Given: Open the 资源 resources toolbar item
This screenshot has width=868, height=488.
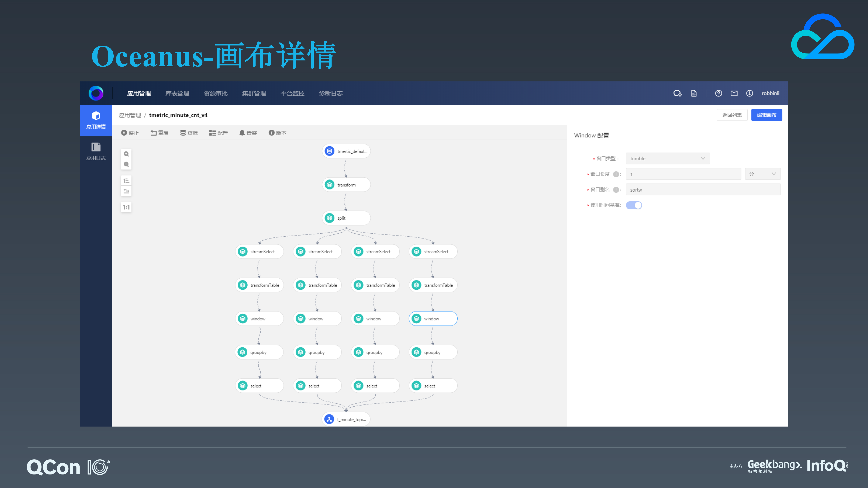Looking at the screenshot, I should click(189, 133).
